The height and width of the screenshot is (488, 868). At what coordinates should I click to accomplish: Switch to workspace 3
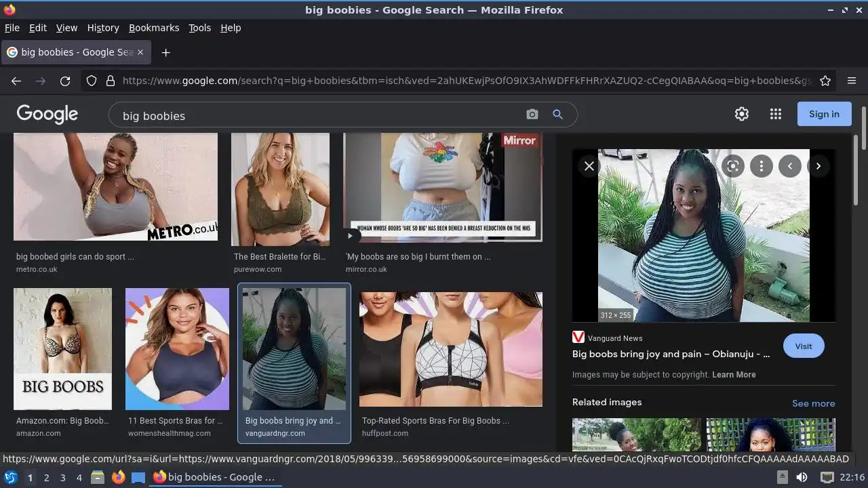(62, 477)
